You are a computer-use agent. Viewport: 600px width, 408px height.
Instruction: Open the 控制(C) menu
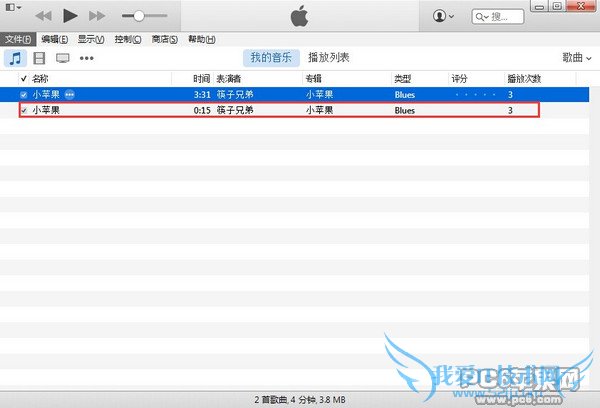128,39
